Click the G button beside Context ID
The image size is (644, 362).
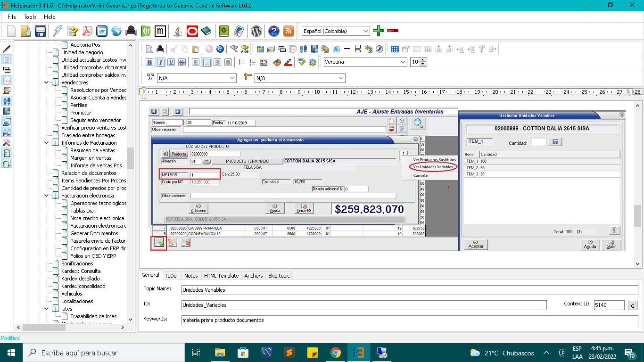[x=633, y=305]
